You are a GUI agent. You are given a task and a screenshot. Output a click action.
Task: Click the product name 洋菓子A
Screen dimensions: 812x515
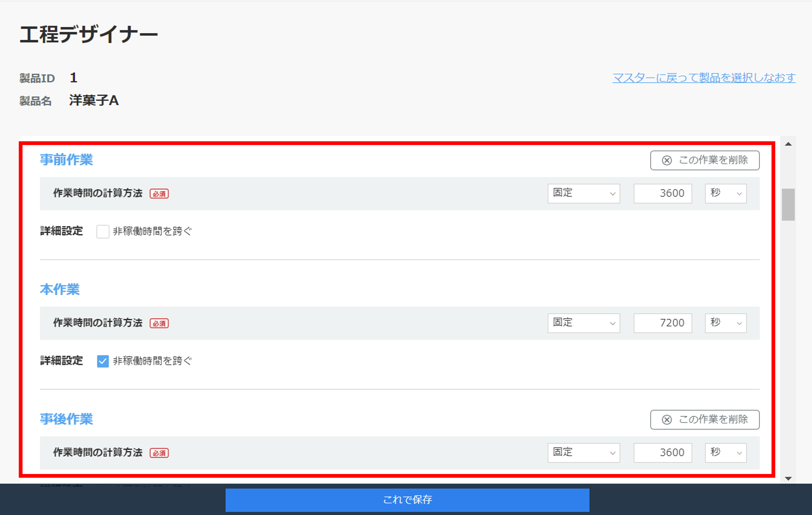[94, 101]
